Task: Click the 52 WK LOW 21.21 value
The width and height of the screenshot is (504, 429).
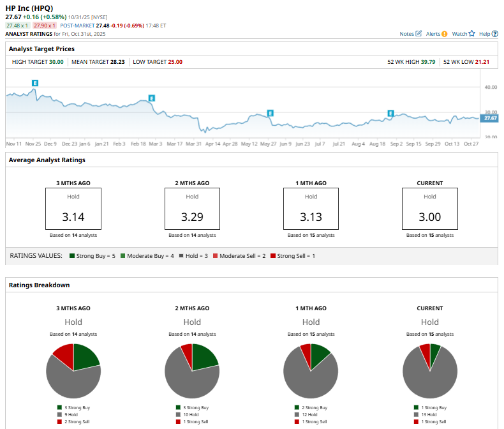Action: pos(482,62)
